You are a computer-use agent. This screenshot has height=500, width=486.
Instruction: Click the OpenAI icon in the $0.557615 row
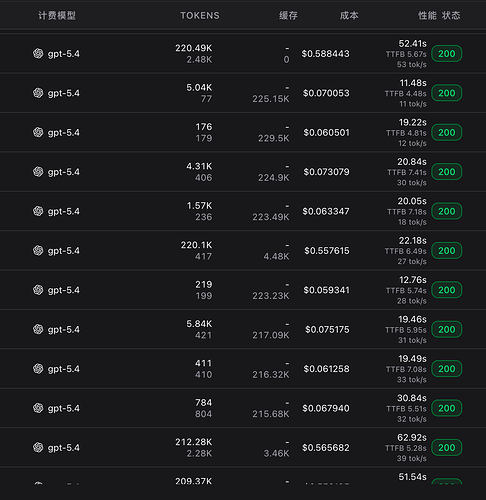[38, 250]
